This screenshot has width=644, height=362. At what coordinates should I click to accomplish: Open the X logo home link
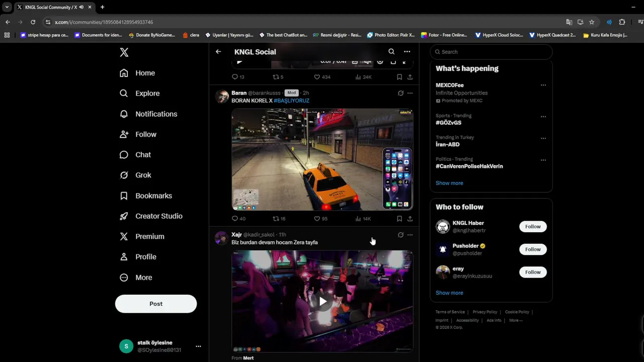coord(124,52)
